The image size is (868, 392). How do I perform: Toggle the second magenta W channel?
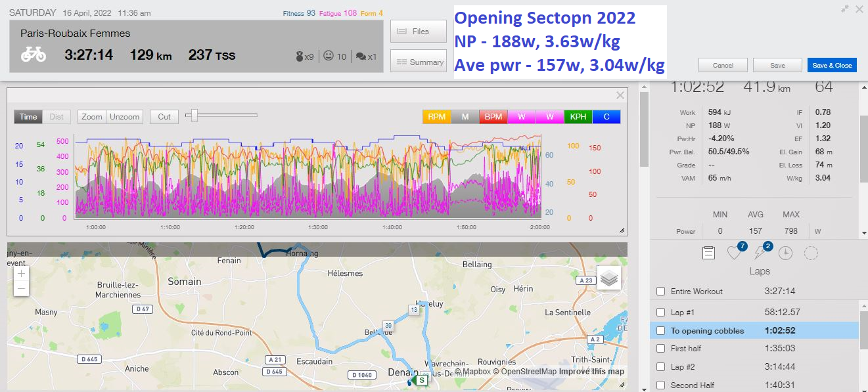tap(550, 117)
